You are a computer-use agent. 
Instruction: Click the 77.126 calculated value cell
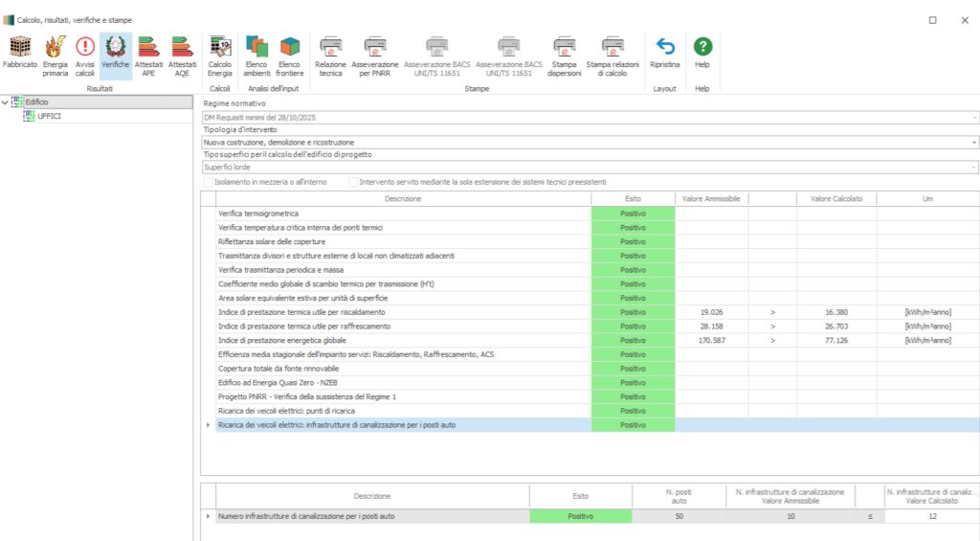point(836,340)
